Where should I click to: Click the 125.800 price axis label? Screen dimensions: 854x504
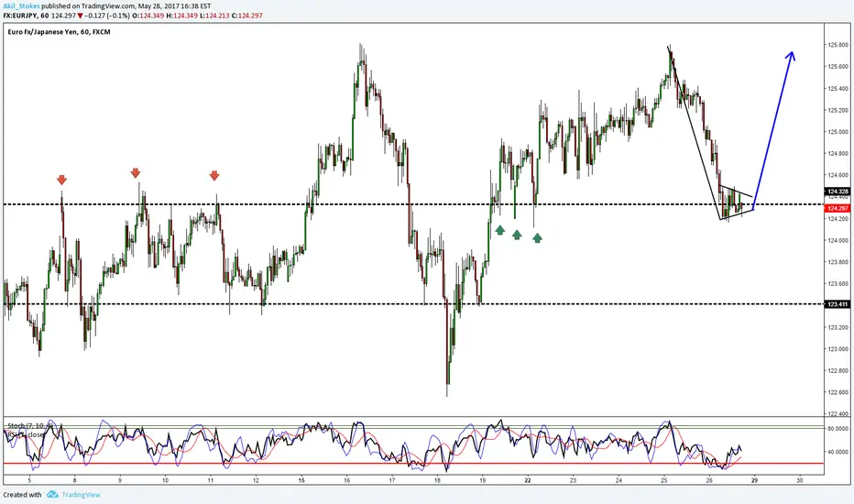pos(838,45)
